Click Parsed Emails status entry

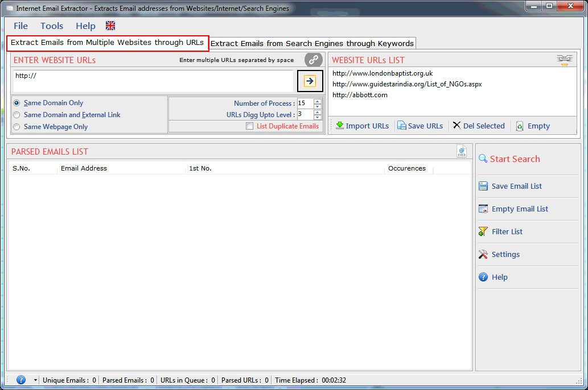pyautogui.click(x=128, y=380)
